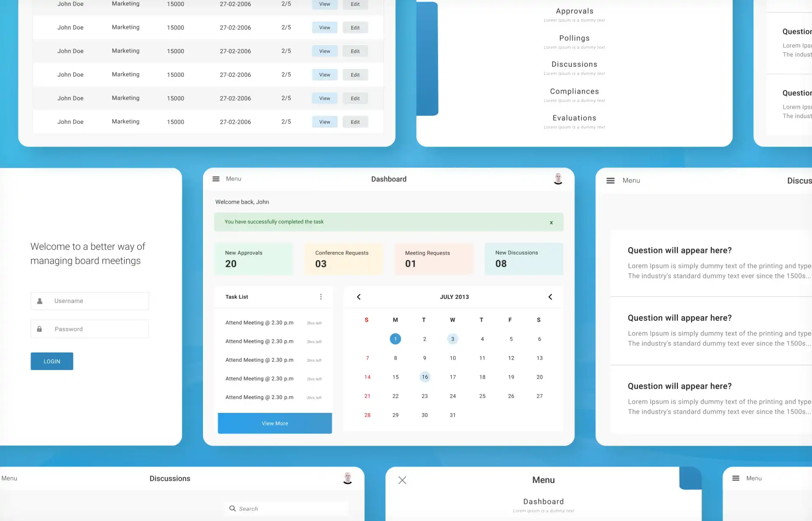Select the Discussions menu item in sidebar

573,64
